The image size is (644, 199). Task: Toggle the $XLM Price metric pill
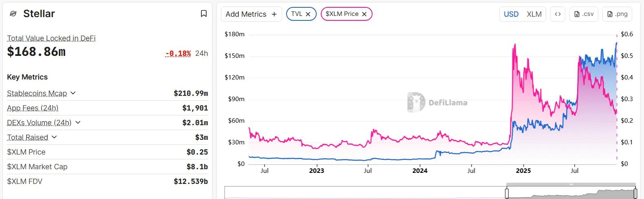coord(342,14)
